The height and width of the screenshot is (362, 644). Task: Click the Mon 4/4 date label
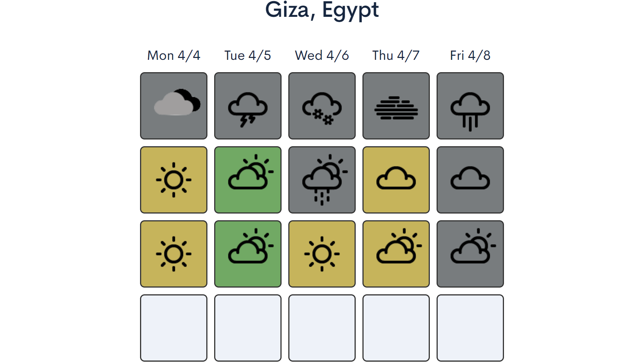[x=174, y=55]
